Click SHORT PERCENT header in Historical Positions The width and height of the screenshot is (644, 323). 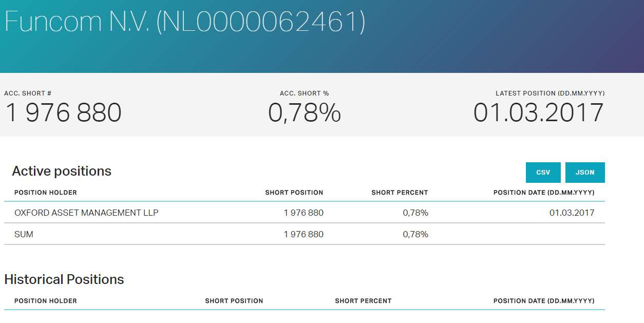(364, 301)
